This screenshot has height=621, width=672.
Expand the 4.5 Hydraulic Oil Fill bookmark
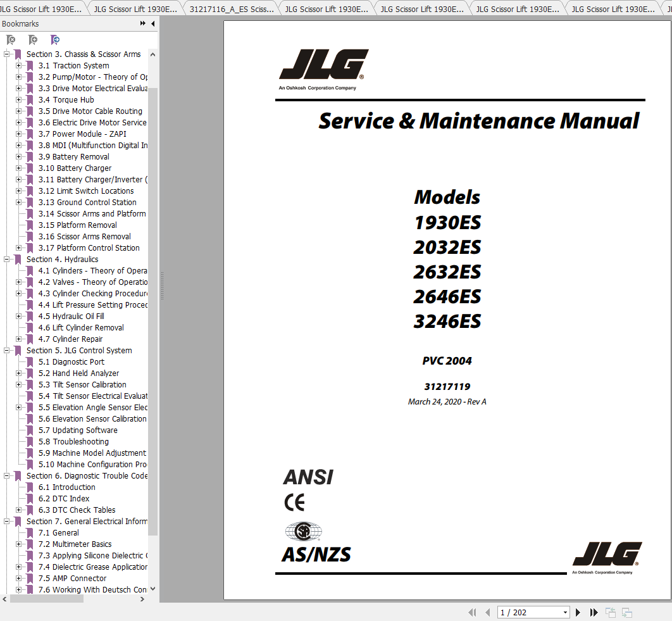click(18, 316)
